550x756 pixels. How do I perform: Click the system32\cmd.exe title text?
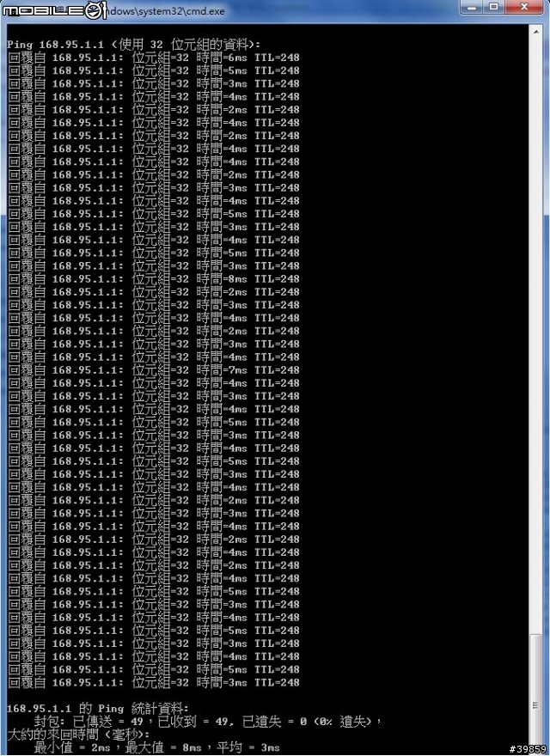tap(166, 10)
